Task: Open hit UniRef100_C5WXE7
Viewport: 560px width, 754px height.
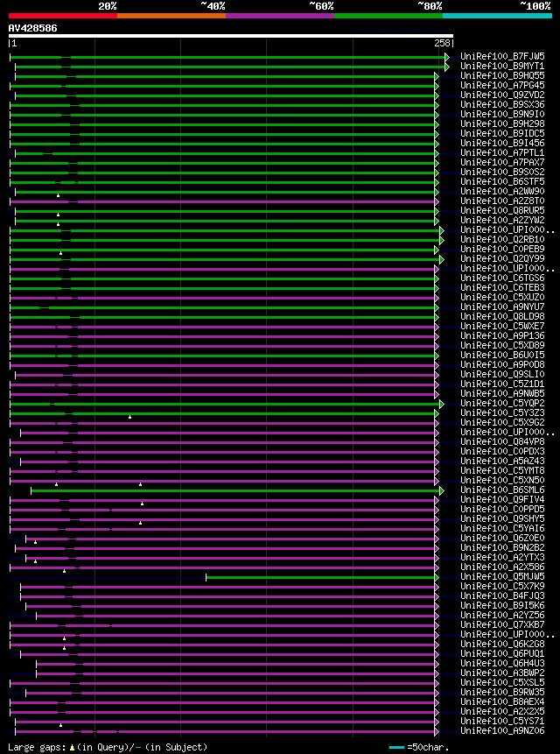Action: (x=502, y=326)
